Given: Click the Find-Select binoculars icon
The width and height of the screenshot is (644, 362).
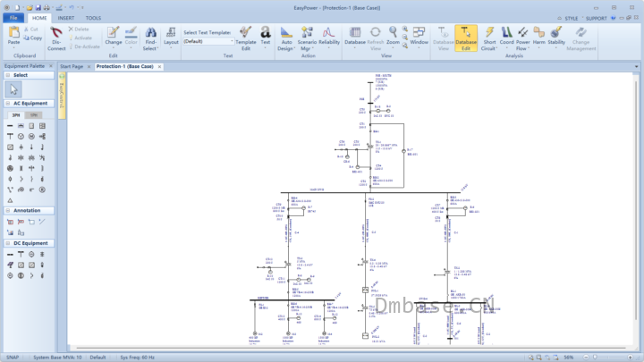Looking at the screenshot, I should pos(150,32).
